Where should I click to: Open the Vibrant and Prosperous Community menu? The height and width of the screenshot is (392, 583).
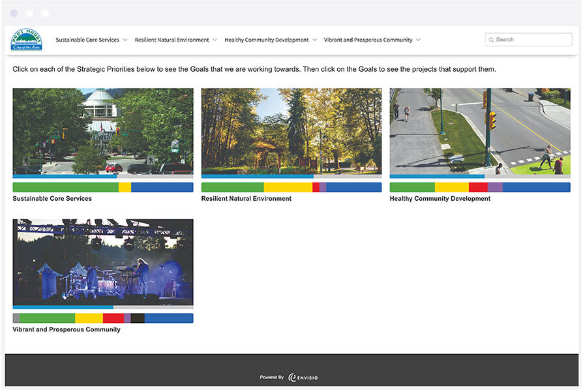(368, 40)
